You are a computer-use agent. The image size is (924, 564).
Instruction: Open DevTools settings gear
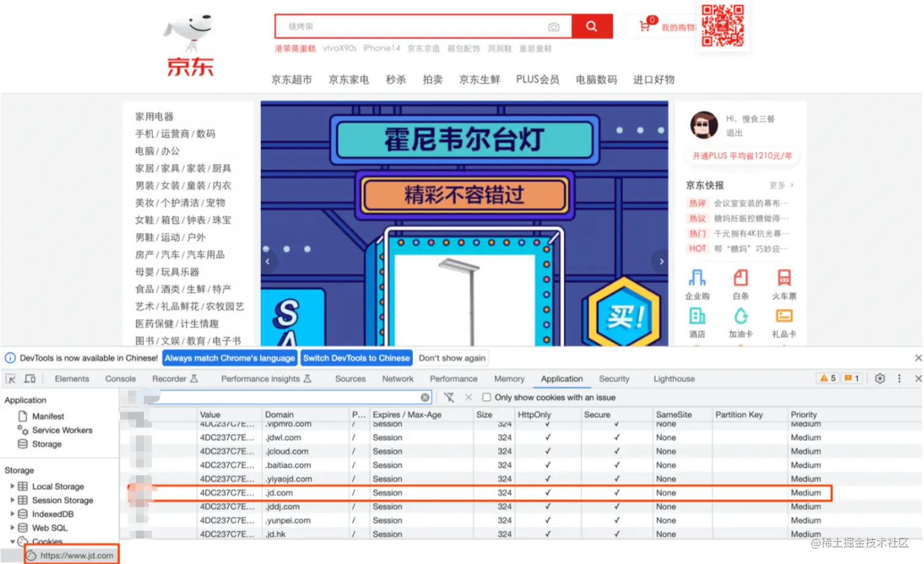coord(880,378)
